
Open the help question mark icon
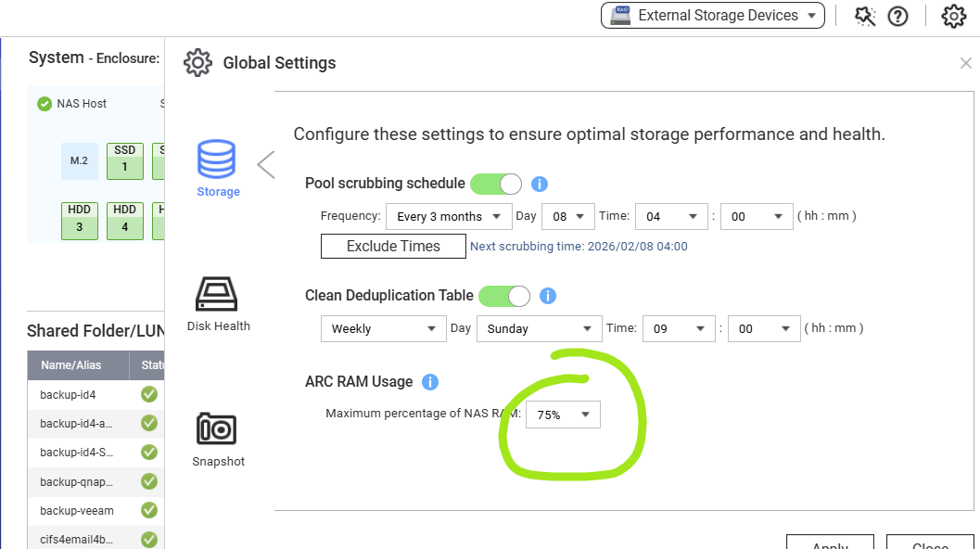click(897, 16)
